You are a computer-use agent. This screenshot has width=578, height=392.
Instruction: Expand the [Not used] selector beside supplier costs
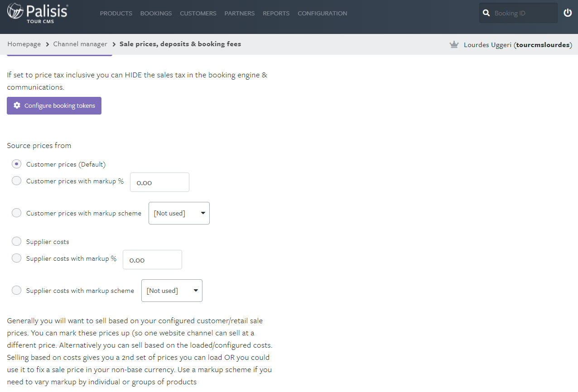[x=172, y=290]
